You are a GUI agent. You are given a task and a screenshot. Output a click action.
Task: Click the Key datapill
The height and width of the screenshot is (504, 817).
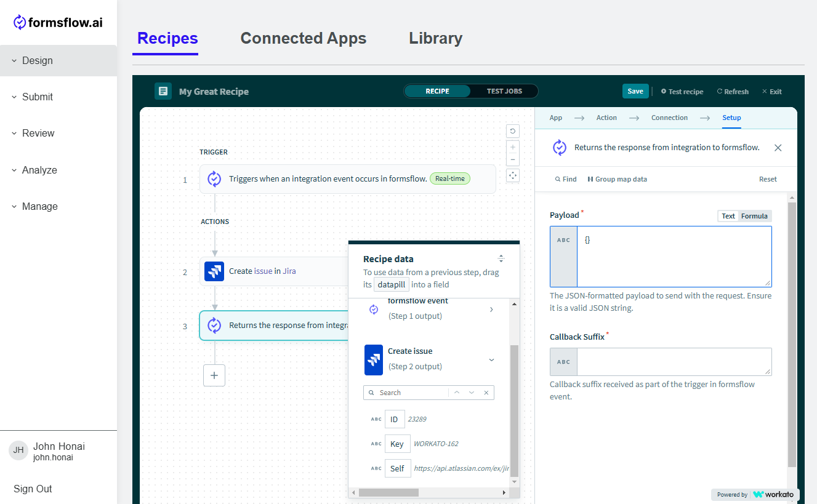[397, 444]
